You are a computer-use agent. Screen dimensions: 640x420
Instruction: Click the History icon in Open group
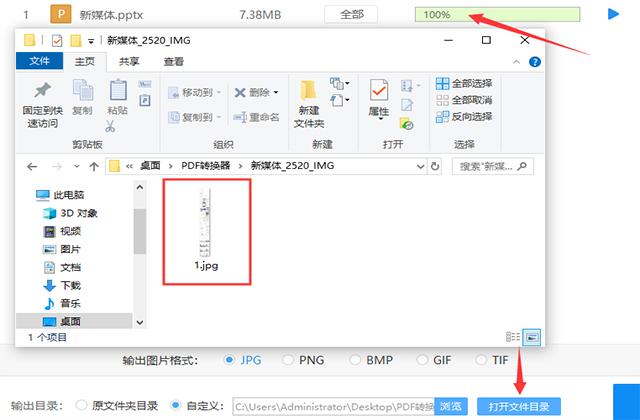407,123
